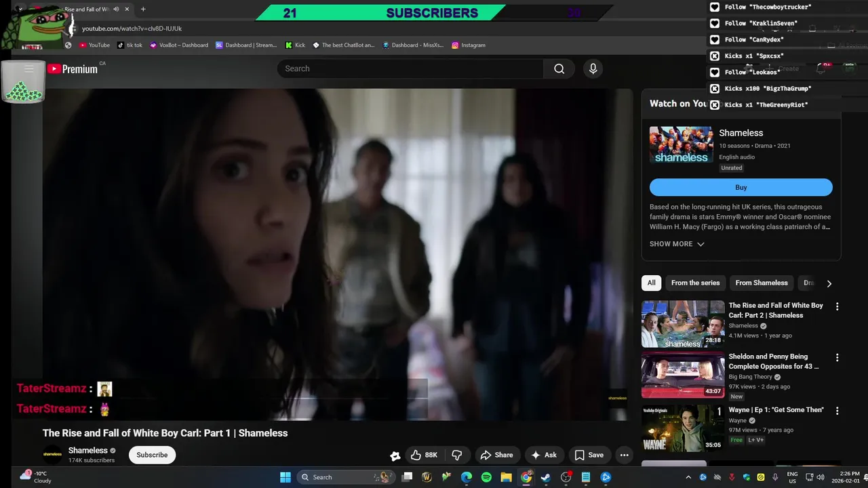Dislike the video with thumbs down
The image size is (868, 488).
457,455
